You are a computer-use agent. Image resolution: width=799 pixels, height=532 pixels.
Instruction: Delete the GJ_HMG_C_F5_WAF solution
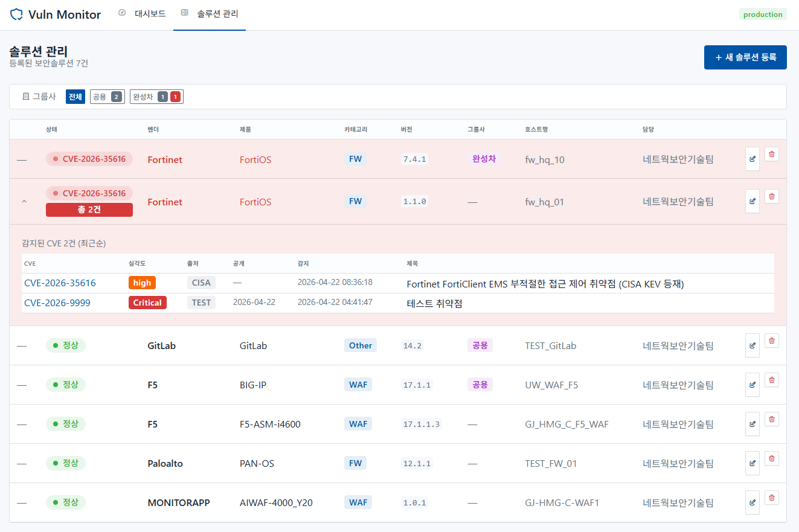pyautogui.click(x=772, y=419)
